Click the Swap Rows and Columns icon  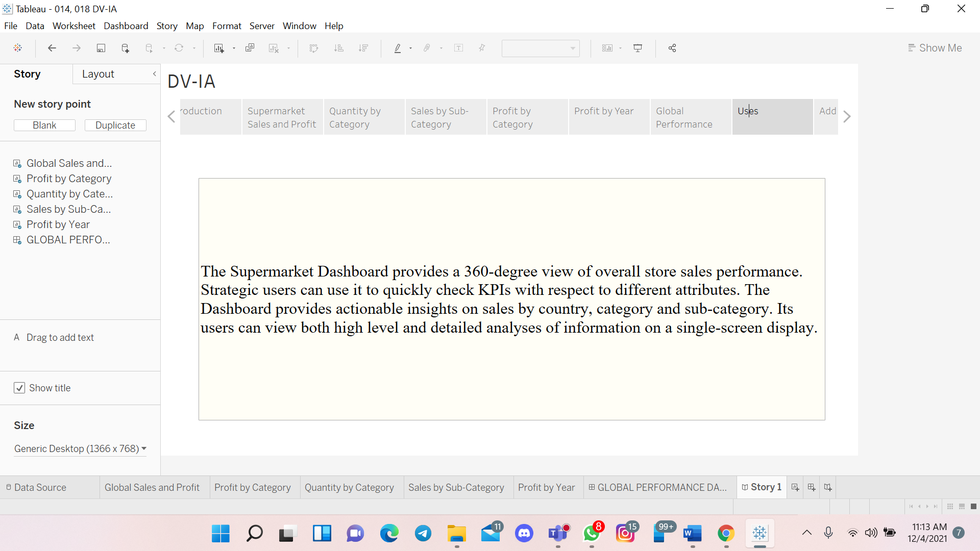314,48
